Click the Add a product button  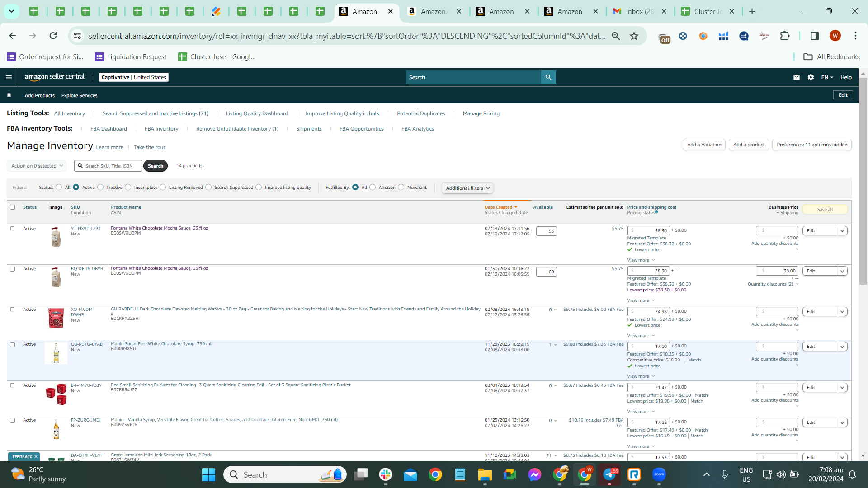point(749,145)
